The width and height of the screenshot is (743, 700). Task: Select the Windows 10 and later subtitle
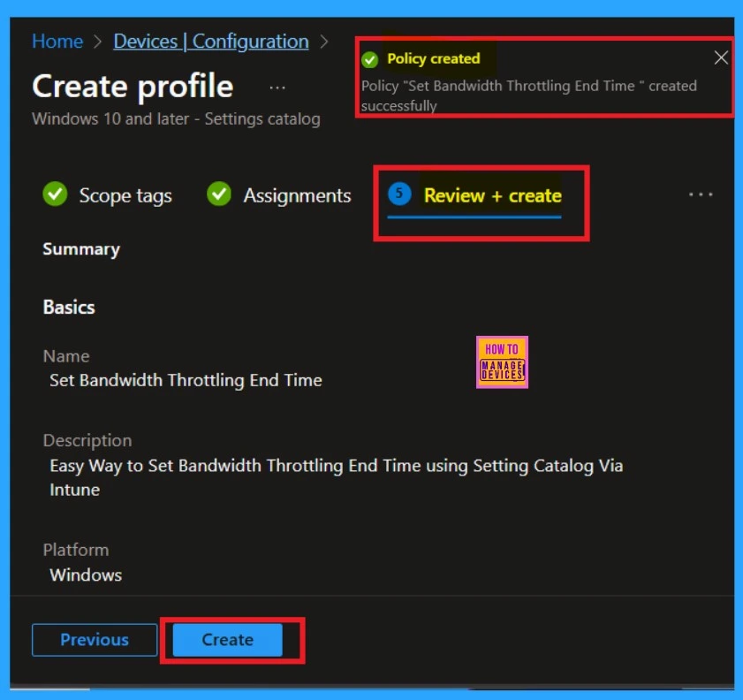coord(176,119)
